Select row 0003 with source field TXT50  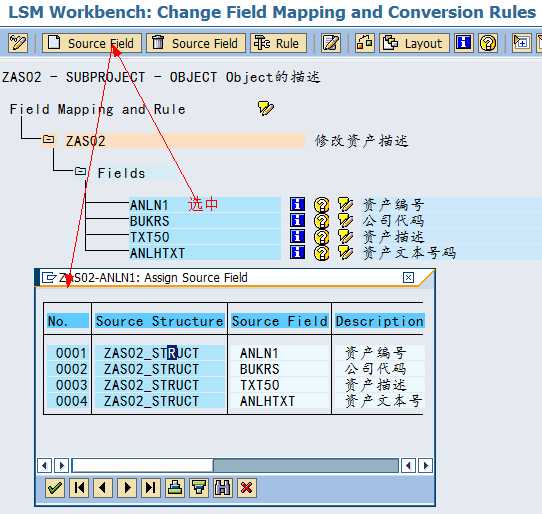pos(235,385)
